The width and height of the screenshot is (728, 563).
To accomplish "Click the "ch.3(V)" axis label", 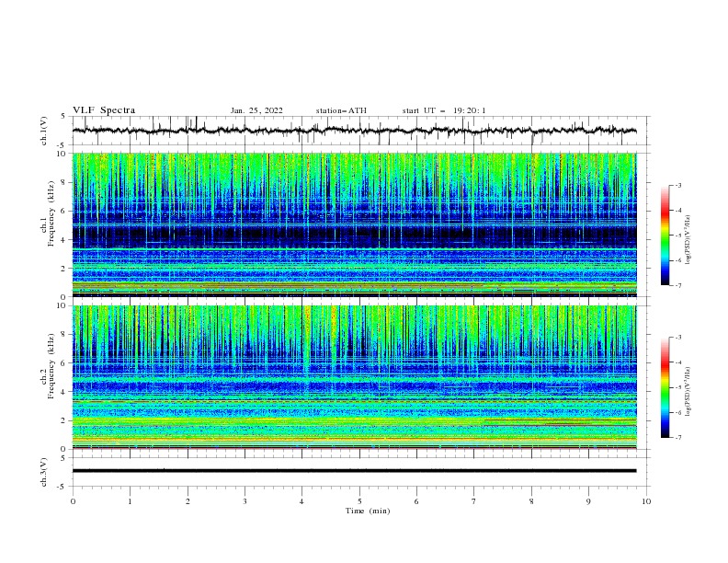I will click(44, 472).
